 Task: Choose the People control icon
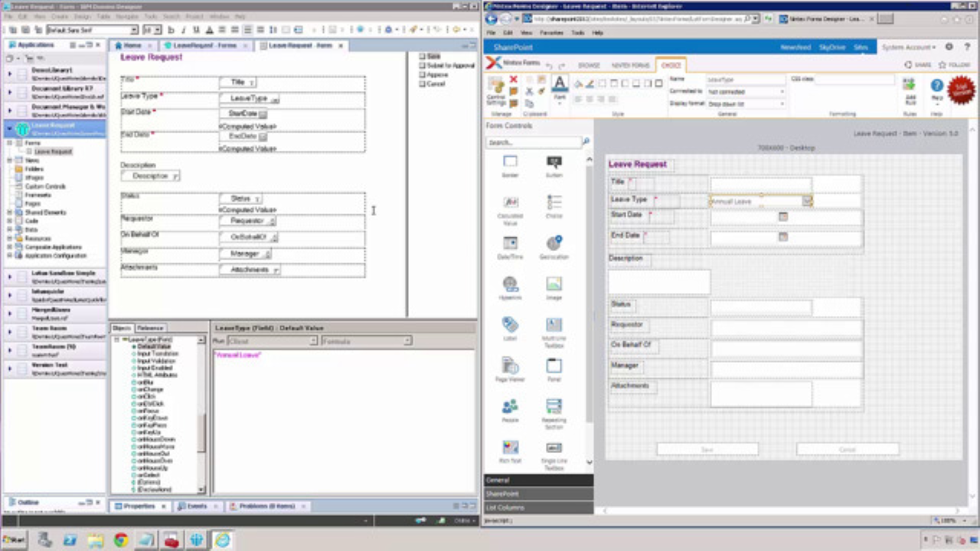(x=510, y=406)
